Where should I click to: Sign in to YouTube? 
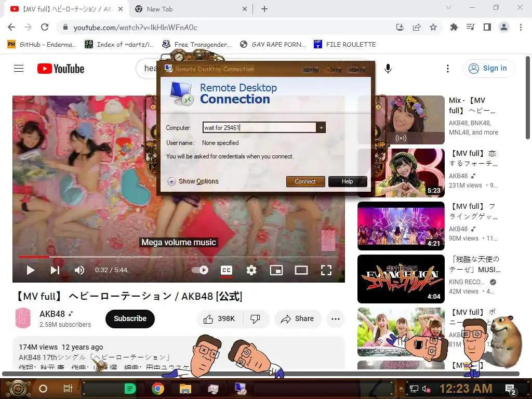point(488,69)
